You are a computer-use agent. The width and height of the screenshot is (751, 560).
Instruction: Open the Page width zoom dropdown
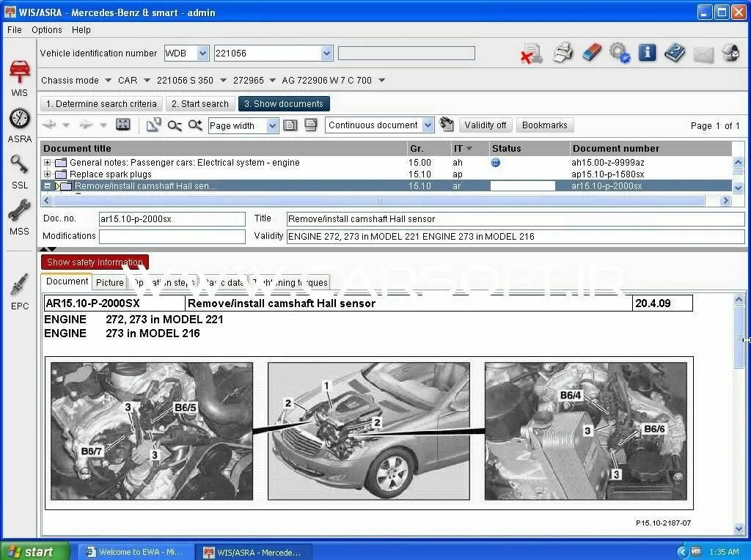[272, 125]
